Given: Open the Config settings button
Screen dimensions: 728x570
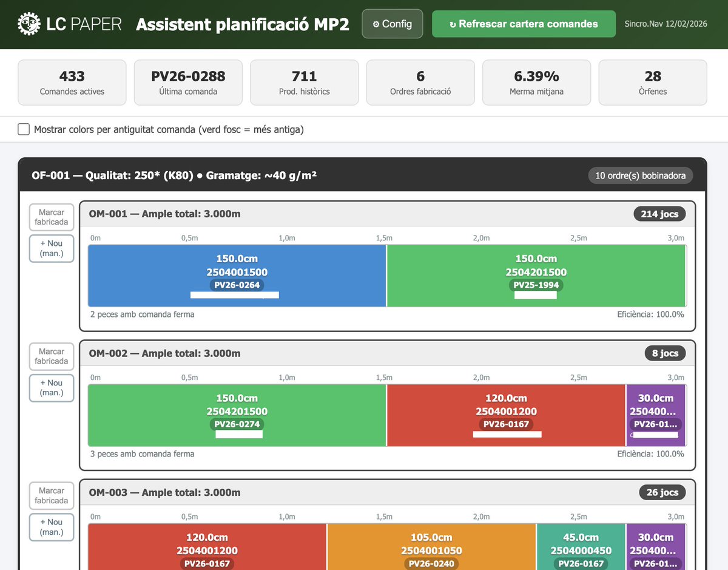Looking at the screenshot, I should coord(392,24).
